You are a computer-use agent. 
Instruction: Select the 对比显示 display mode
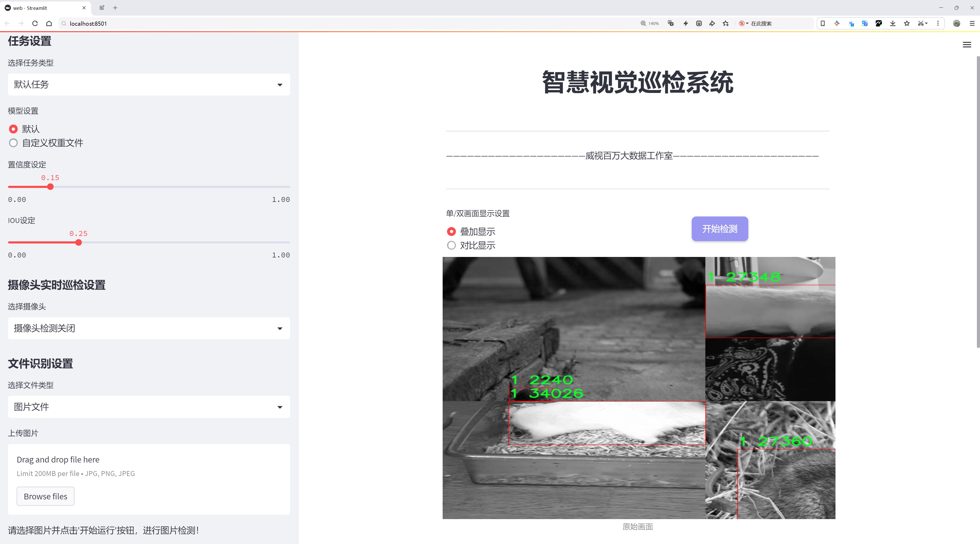pyautogui.click(x=451, y=245)
